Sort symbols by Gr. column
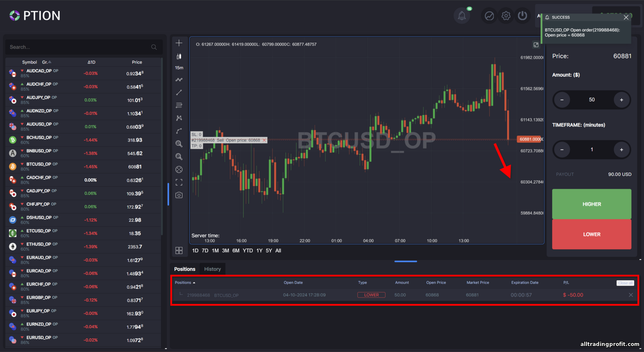 coord(46,62)
